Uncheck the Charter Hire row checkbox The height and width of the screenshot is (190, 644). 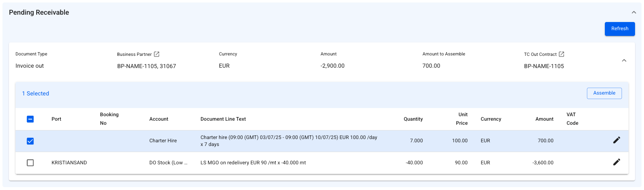[30, 141]
